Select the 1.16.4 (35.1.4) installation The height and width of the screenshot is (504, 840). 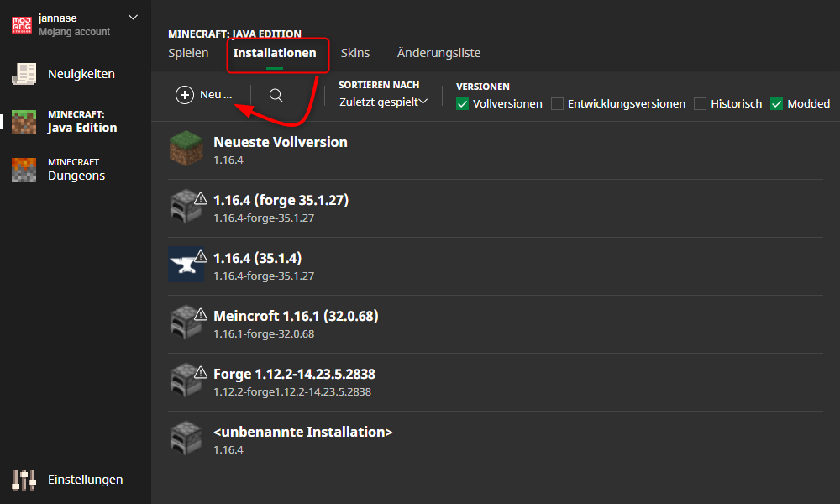[496, 266]
